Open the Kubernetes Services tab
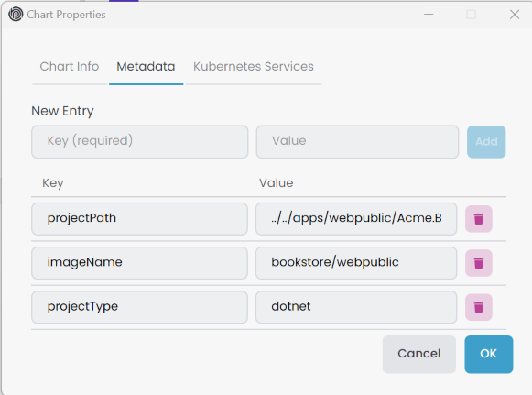532x395 pixels. click(254, 67)
